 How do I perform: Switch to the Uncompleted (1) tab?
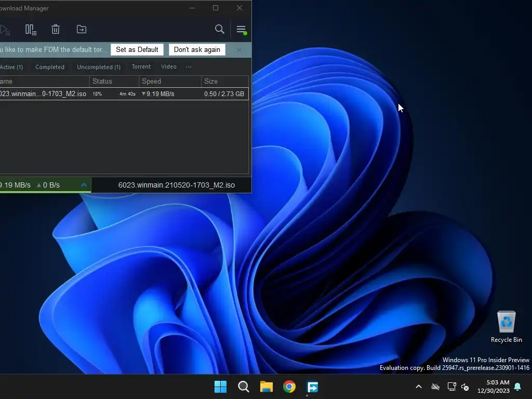(x=99, y=67)
